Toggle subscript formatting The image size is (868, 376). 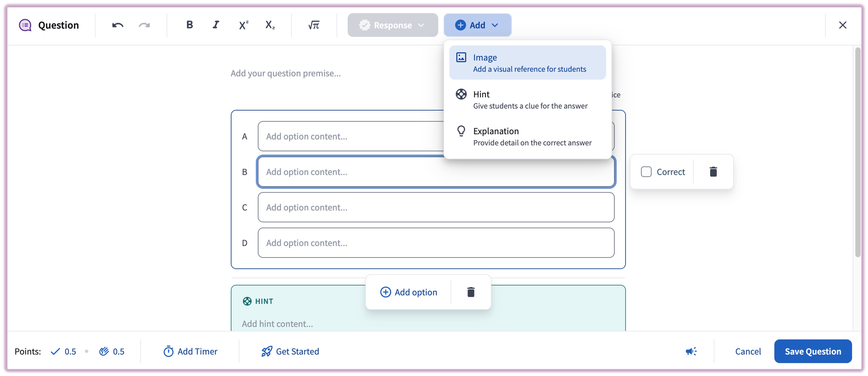[270, 25]
